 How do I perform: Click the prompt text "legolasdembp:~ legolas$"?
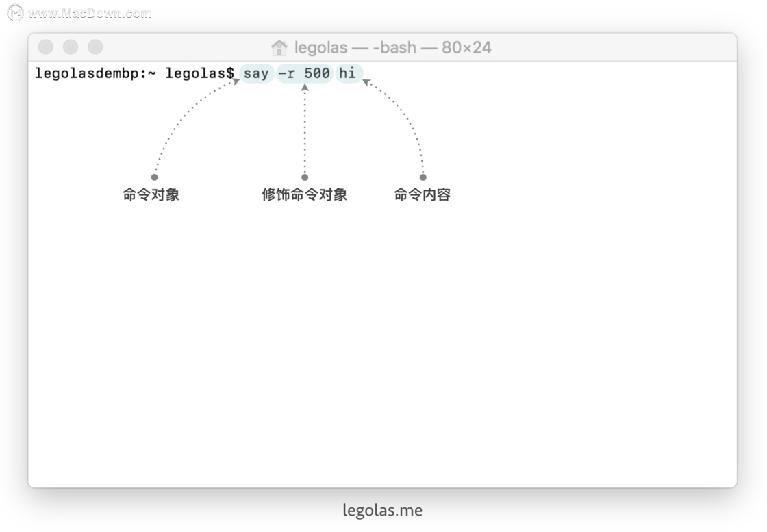134,73
